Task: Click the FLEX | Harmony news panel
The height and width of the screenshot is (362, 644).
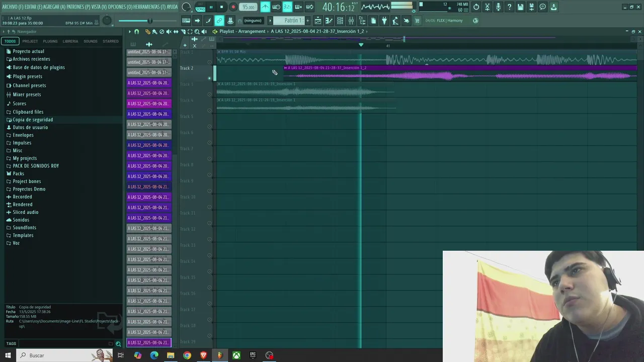Action: (451, 21)
